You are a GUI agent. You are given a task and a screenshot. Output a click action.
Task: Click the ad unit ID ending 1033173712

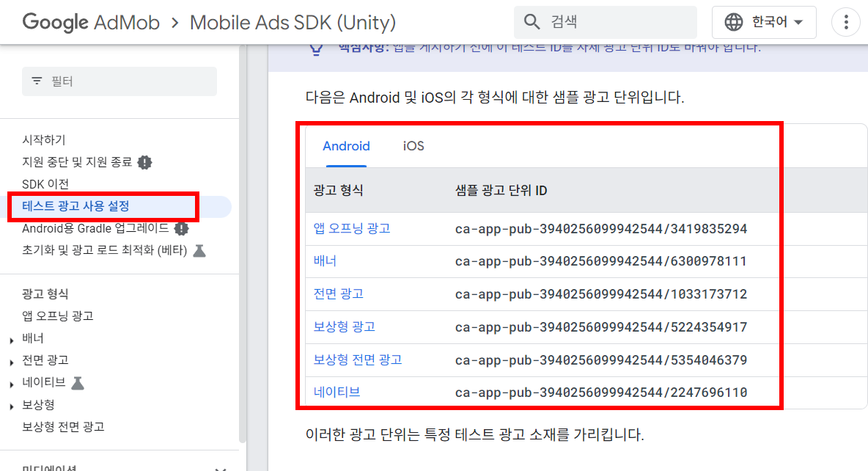[601, 293]
